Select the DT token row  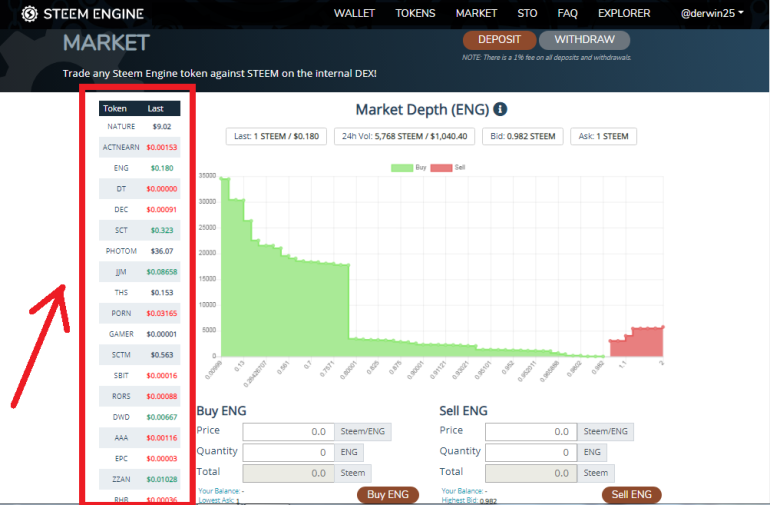tap(139, 189)
